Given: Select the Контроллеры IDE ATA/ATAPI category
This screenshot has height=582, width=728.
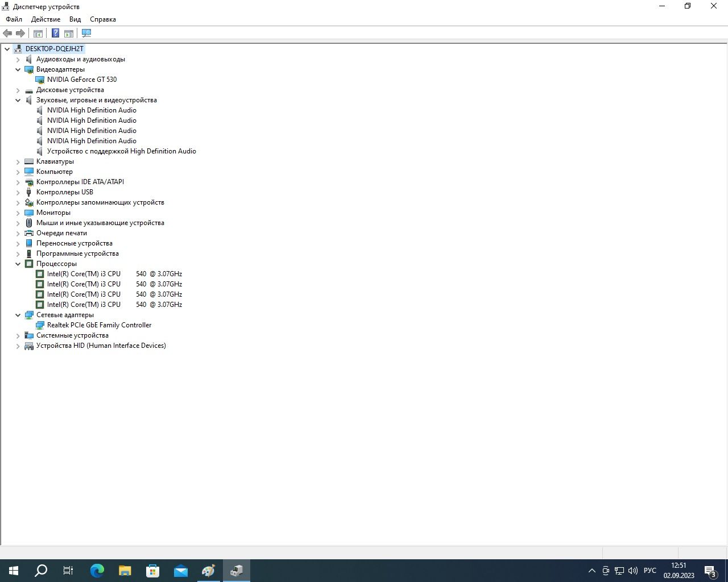Looking at the screenshot, I should pos(80,182).
